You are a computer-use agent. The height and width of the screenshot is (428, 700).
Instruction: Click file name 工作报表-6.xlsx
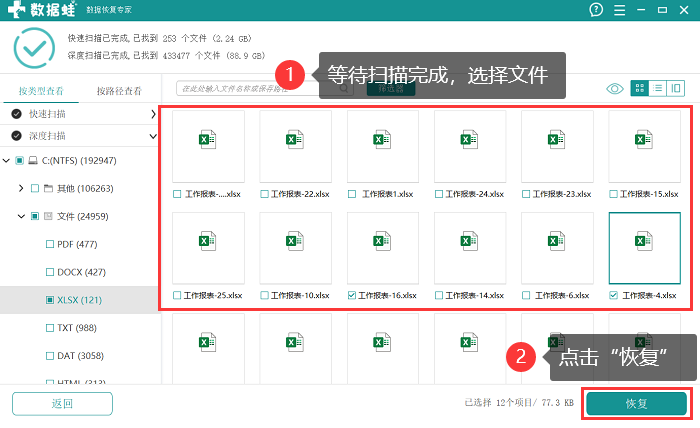562,295
